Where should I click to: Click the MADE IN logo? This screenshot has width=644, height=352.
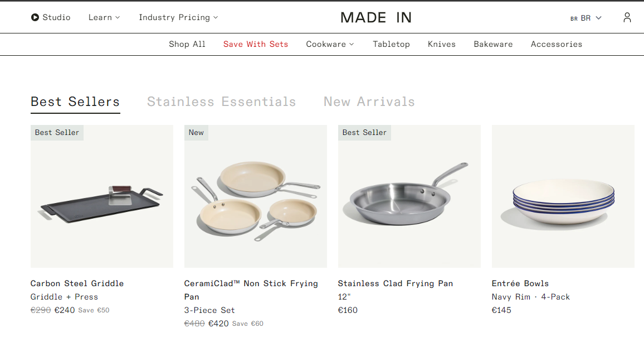point(375,17)
